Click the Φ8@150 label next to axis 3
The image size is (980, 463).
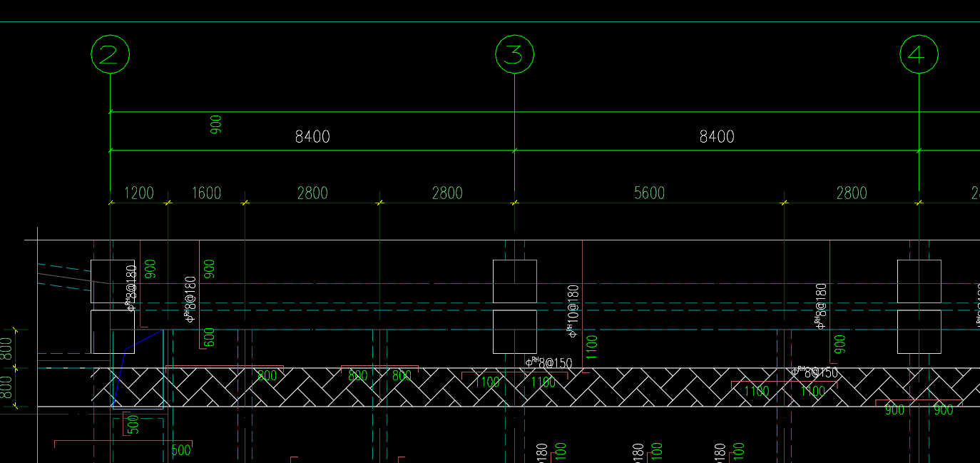[548, 362]
